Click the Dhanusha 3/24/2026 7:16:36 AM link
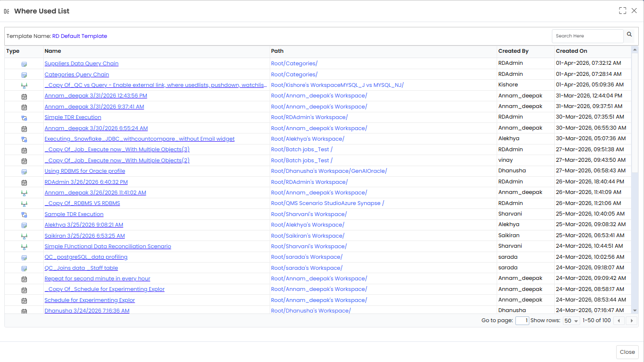Image resolution: width=644 pixels, height=362 pixels. point(87,311)
